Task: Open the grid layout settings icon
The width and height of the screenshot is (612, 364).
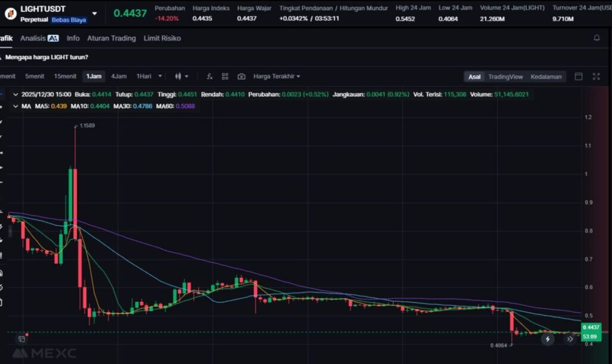Action: (225, 77)
